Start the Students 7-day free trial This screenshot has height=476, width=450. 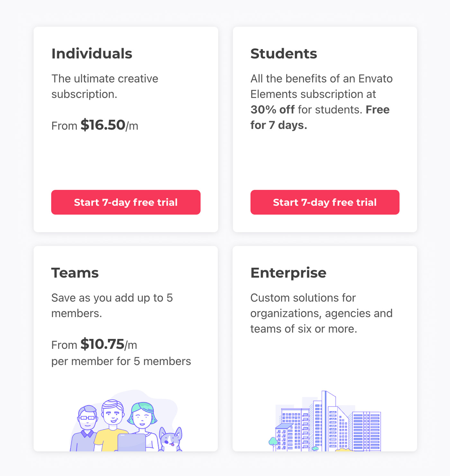click(325, 202)
